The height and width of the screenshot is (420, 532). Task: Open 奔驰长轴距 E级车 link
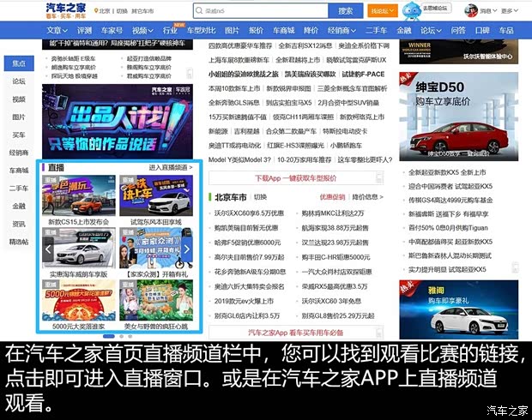pyautogui.click(x=73, y=58)
